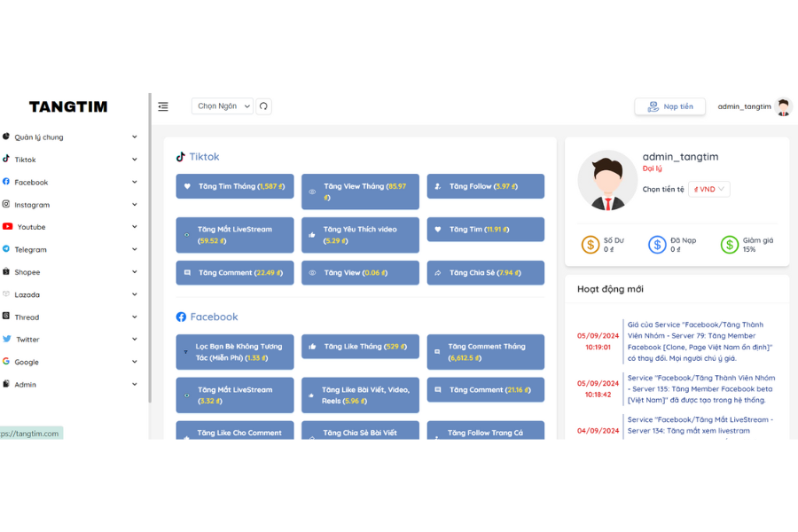Click the Shopee bag icon in sidebar
Image resolution: width=798 pixels, height=532 pixels.
pyautogui.click(x=6, y=272)
